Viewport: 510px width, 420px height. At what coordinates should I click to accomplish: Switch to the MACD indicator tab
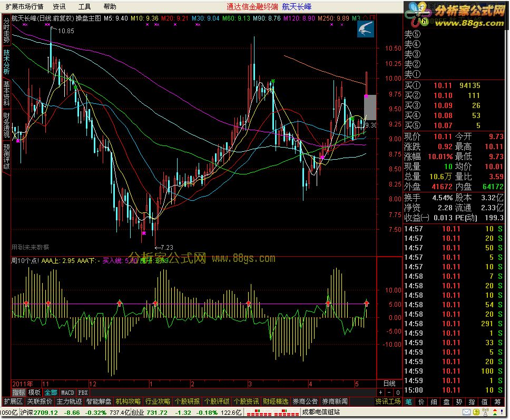(x=67, y=393)
